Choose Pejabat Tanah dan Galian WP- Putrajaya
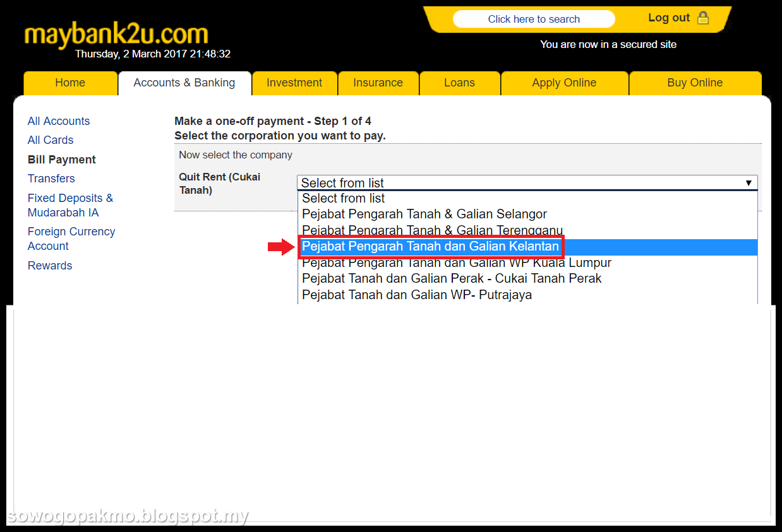The width and height of the screenshot is (782, 532). (x=527, y=295)
